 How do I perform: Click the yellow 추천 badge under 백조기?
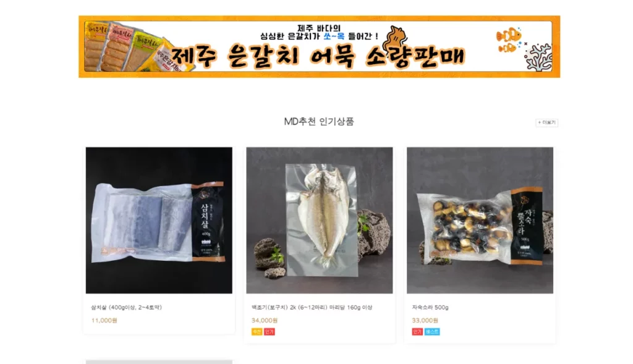click(257, 332)
